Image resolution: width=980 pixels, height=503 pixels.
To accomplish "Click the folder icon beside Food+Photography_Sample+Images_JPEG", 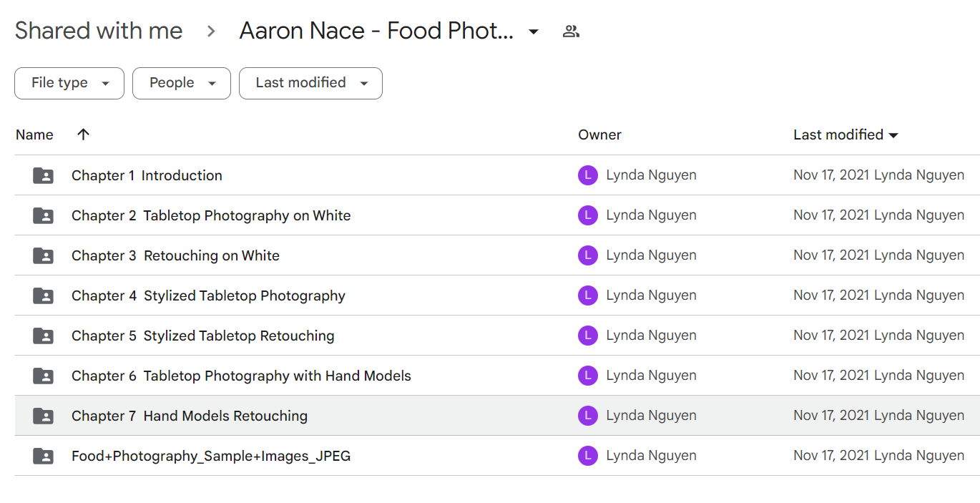I will [x=44, y=456].
